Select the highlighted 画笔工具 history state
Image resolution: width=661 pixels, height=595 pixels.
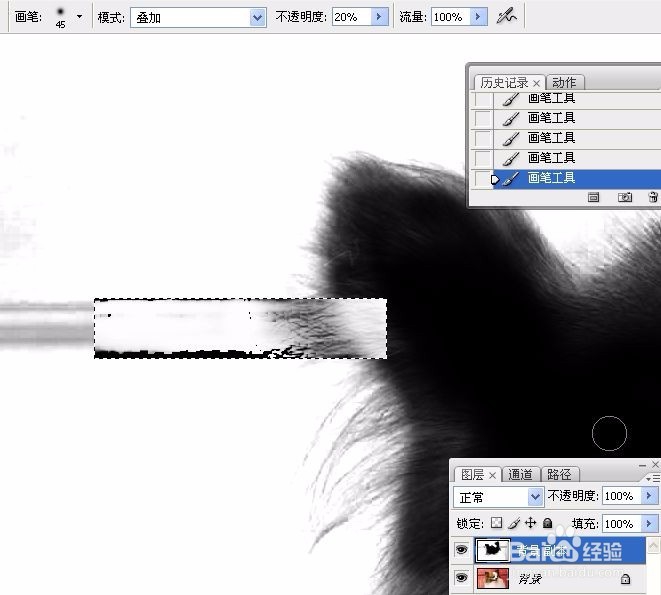(577, 178)
